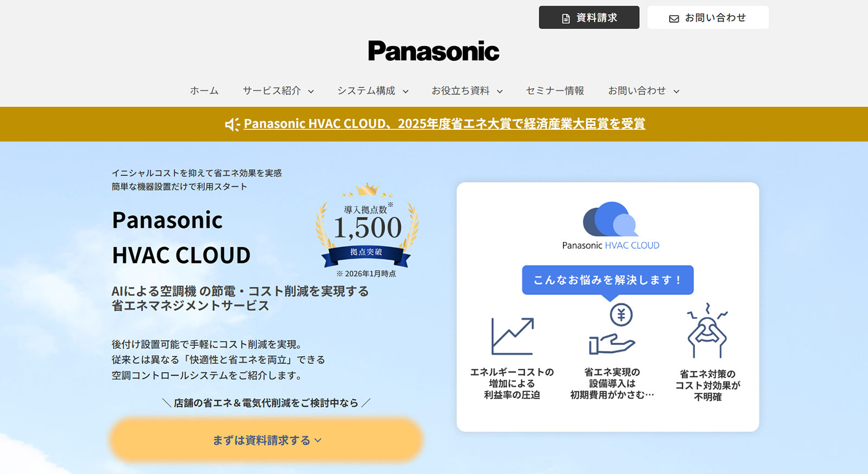Image resolution: width=868 pixels, height=474 pixels.
Task: Click the yen coin hand icon
Action: tap(612, 330)
